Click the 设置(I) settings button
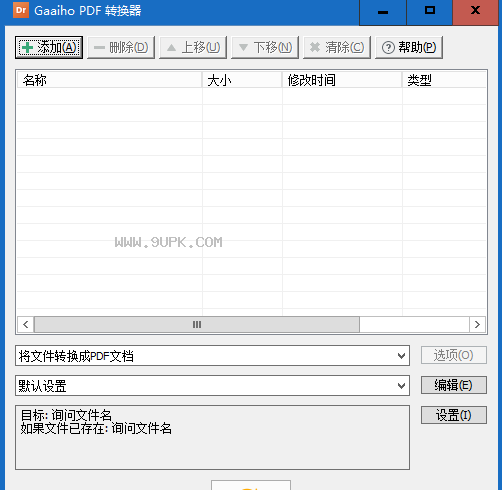Image resolution: width=502 pixels, height=490 pixels. point(454,415)
